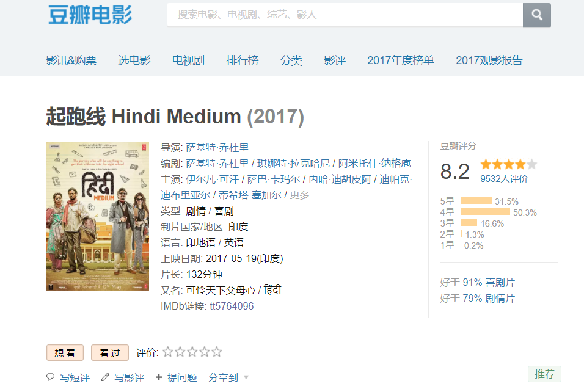
Task: Open the 9532人评价 ratings link
Action: pos(504,179)
